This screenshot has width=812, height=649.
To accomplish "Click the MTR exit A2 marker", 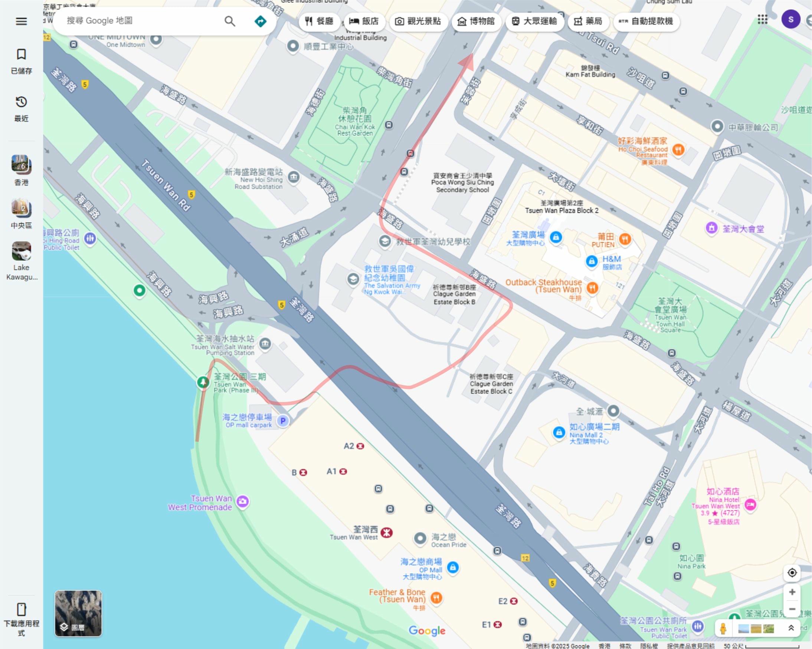I will click(360, 446).
